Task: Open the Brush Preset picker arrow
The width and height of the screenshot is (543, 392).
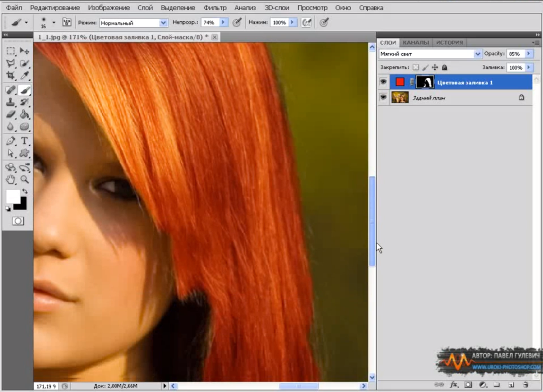Action: (54, 23)
